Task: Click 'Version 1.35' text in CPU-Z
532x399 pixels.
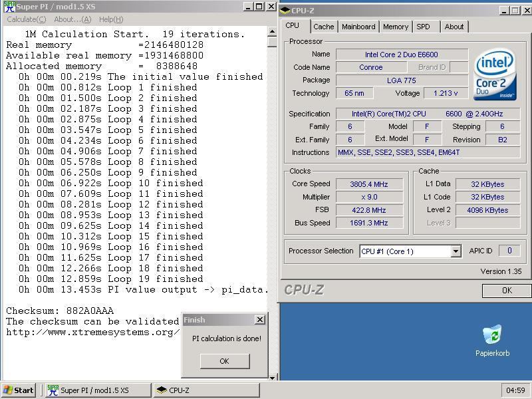Action: tap(501, 271)
